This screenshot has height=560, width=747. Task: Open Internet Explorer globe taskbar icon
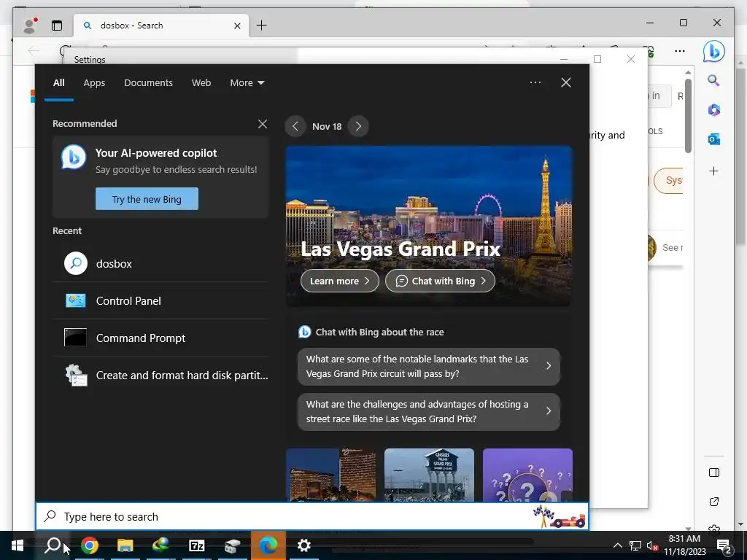(x=161, y=545)
